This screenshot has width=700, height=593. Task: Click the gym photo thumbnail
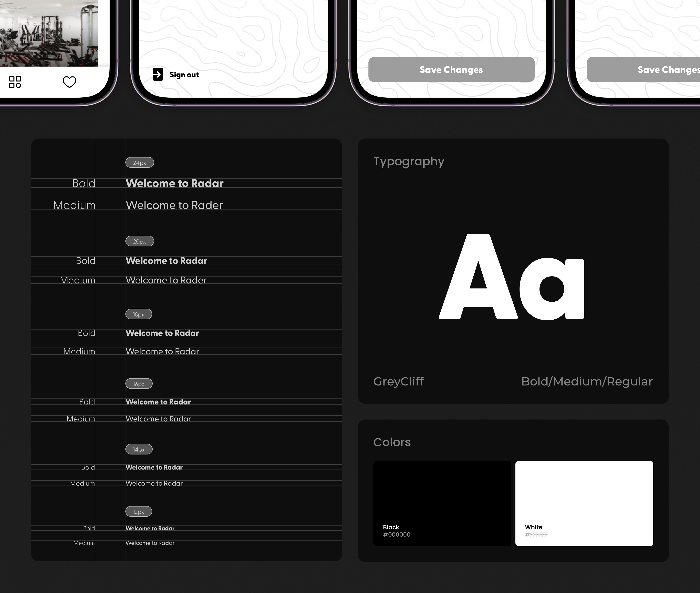coord(49,33)
